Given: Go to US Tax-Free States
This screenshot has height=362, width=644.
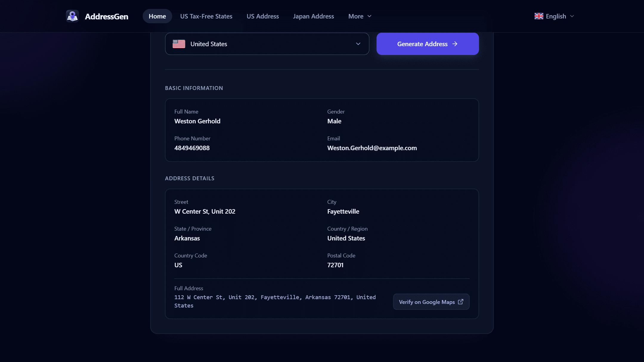Looking at the screenshot, I should 206,16.
